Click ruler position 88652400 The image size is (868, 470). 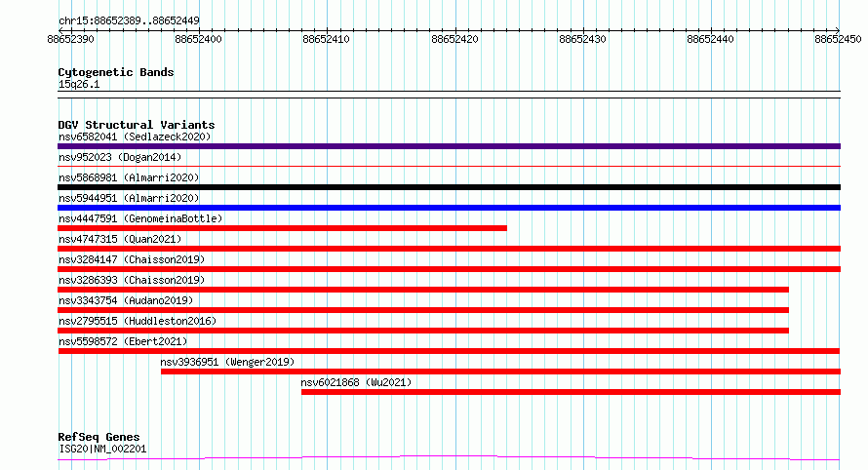pyautogui.click(x=198, y=39)
